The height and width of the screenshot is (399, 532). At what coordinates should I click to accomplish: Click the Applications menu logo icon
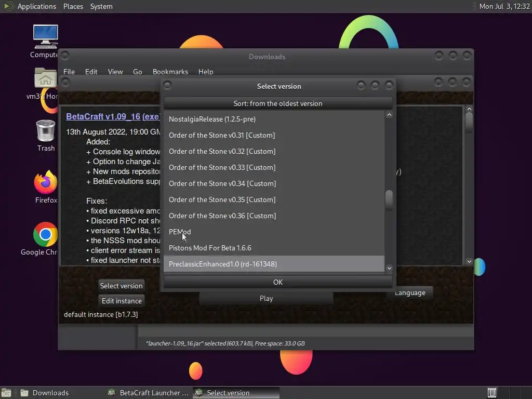pyautogui.click(x=8, y=6)
